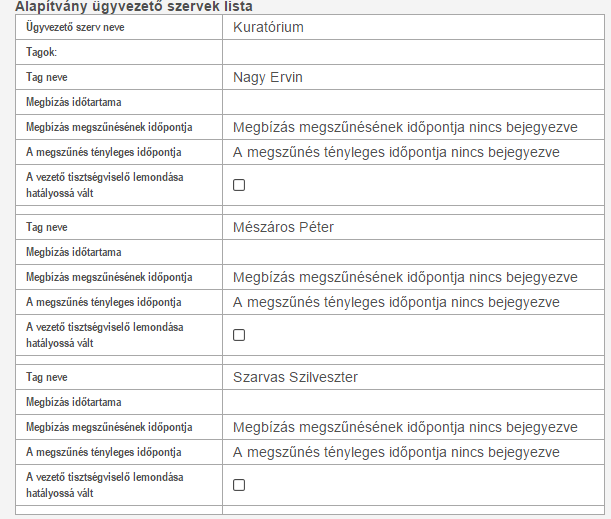611x519 pixels.
Task: Tick the resignation checkbox for Szarvas Szilveszter
Action: coord(239,485)
